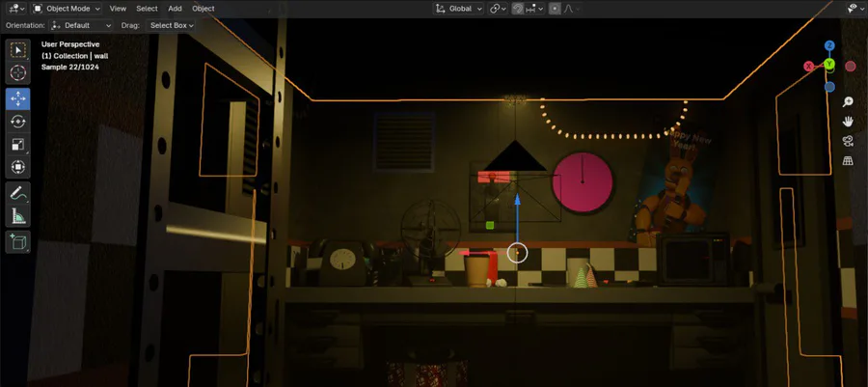Click the negative X axis gizmo dot
Screen dimensions: 868x387
point(851,67)
